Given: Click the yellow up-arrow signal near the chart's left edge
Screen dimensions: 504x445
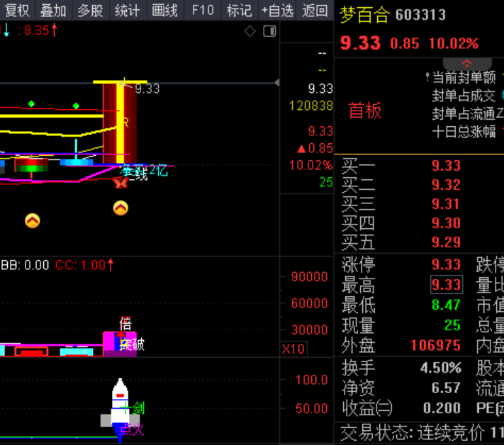Looking at the screenshot, I should (x=33, y=221).
